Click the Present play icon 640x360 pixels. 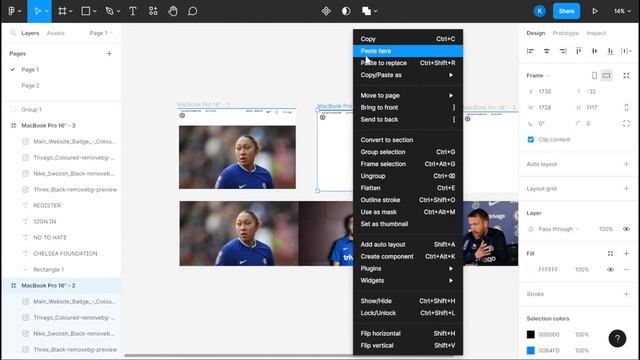[595, 11]
